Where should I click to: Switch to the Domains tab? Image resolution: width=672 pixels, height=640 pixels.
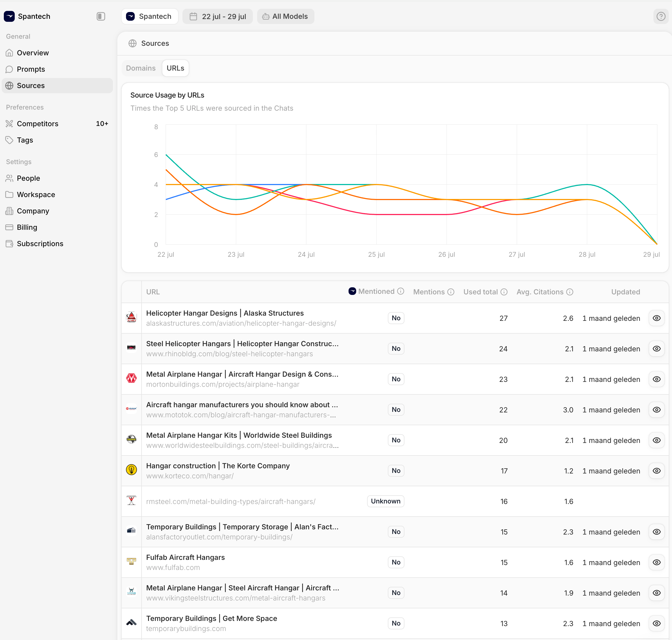coord(141,68)
